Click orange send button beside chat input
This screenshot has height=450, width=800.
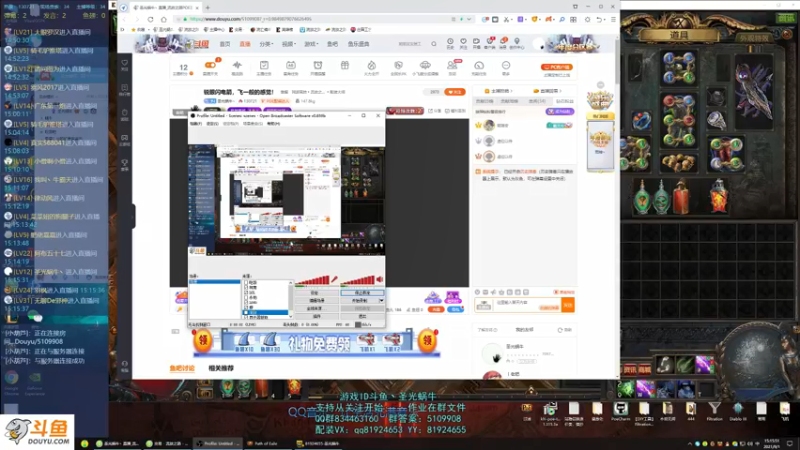pos(568,305)
